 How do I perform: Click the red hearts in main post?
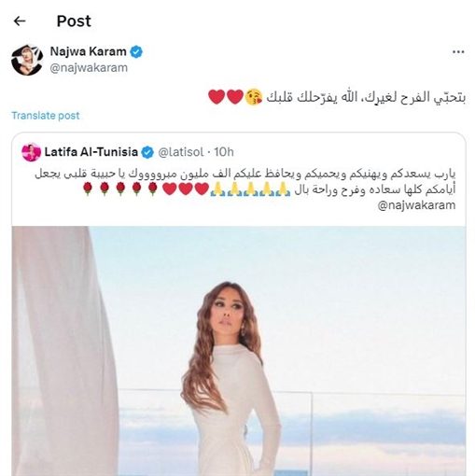[x=226, y=97]
